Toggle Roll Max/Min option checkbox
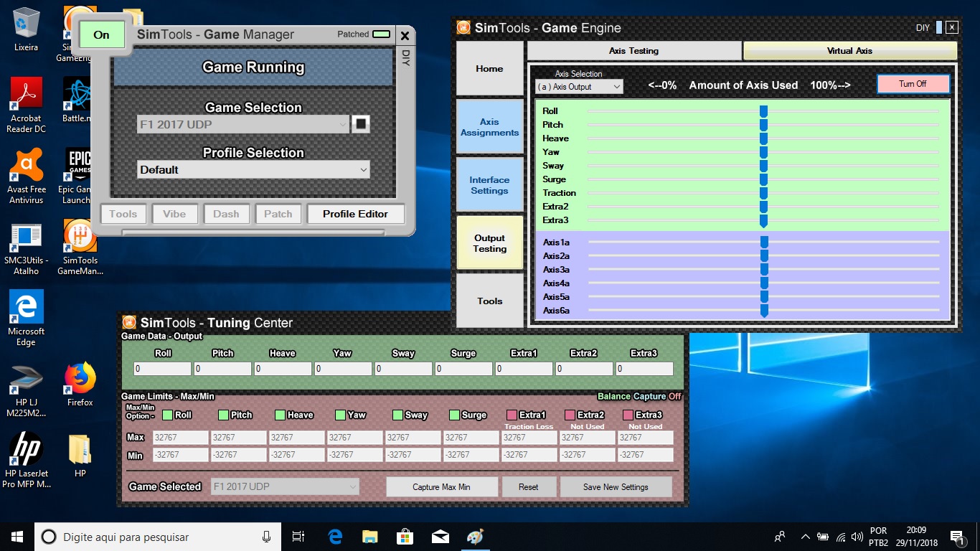This screenshot has width=980, height=551. tap(167, 415)
